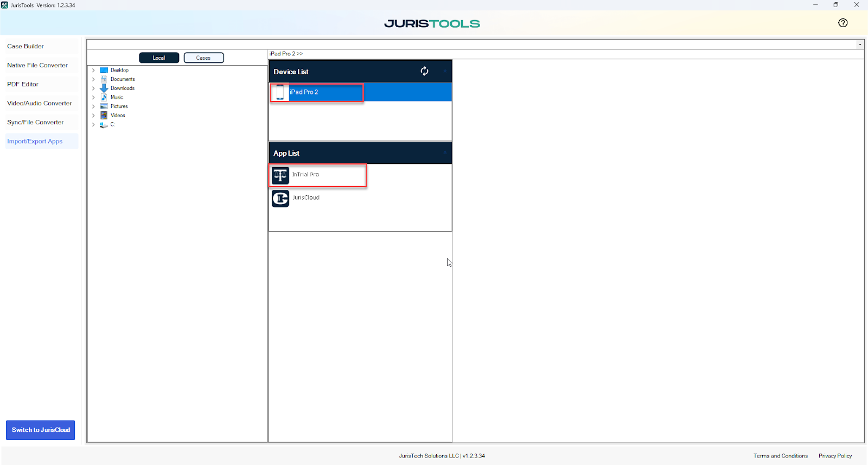Open Video/Audio Converter
Viewport: 868px width, 465px height.
tap(40, 103)
